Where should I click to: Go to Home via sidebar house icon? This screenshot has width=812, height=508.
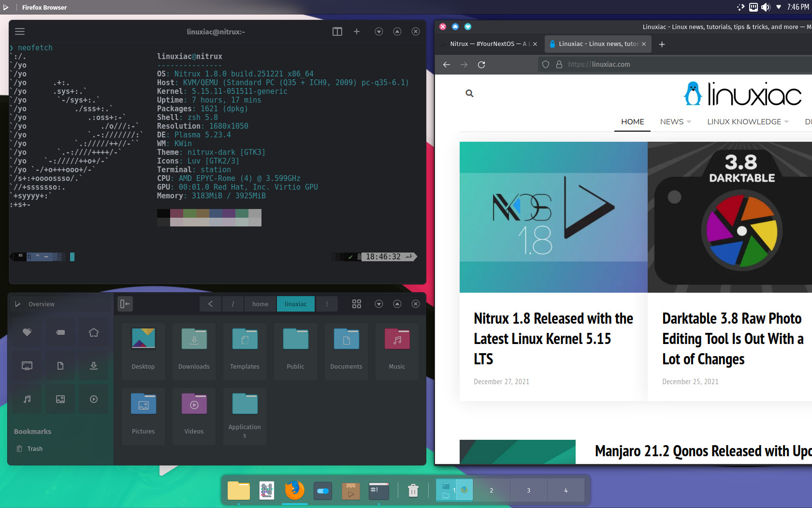pos(94,332)
